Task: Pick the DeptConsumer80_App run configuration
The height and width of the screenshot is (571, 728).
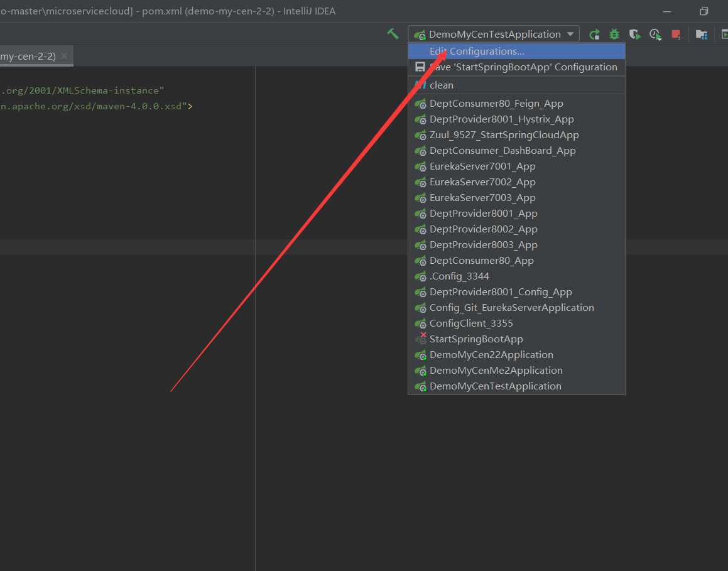Action: [516, 261]
